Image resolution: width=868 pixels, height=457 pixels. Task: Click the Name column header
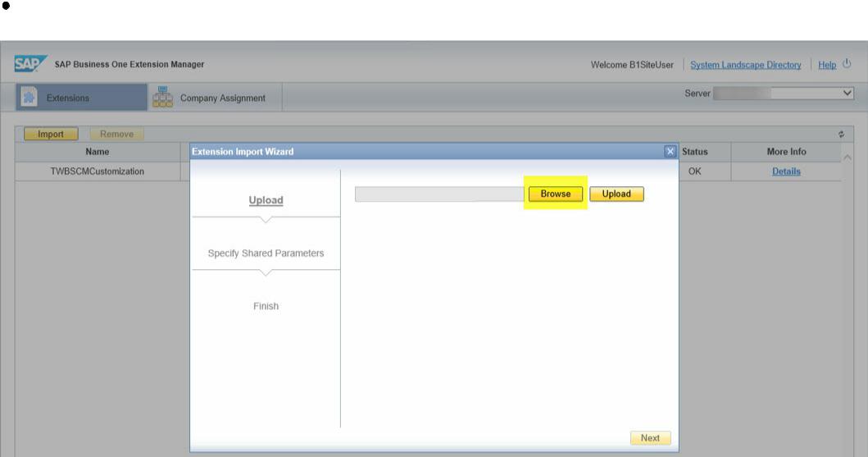click(98, 151)
